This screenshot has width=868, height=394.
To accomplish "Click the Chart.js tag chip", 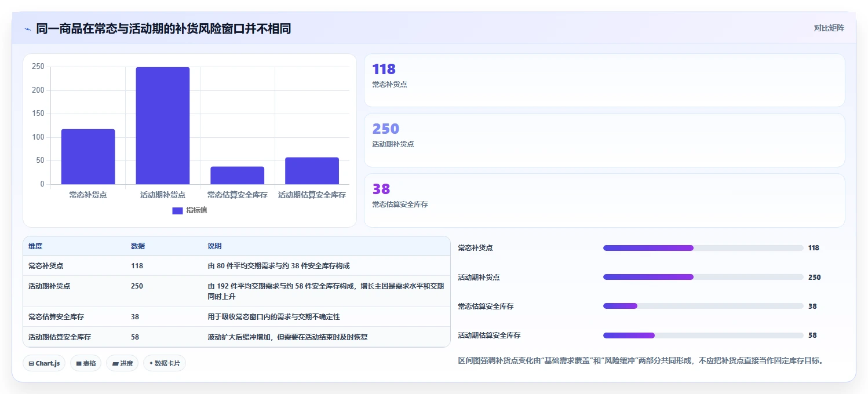I will coord(45,363).
